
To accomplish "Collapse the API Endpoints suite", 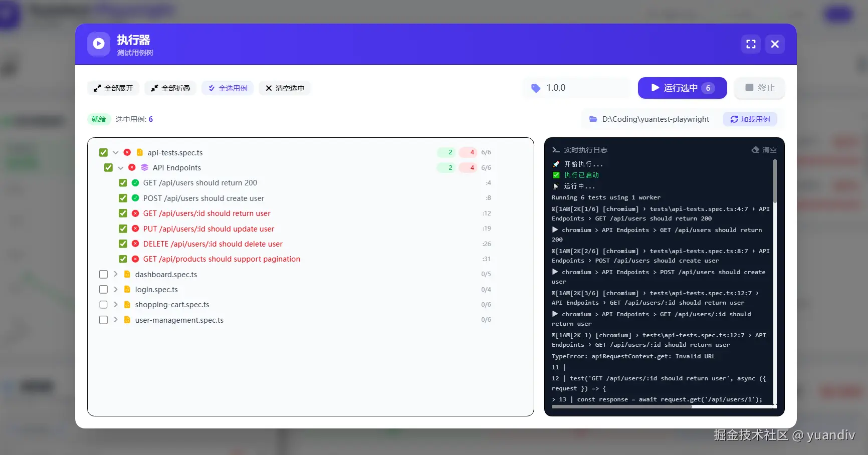I will pyautogui.click(x=120, y=168).
